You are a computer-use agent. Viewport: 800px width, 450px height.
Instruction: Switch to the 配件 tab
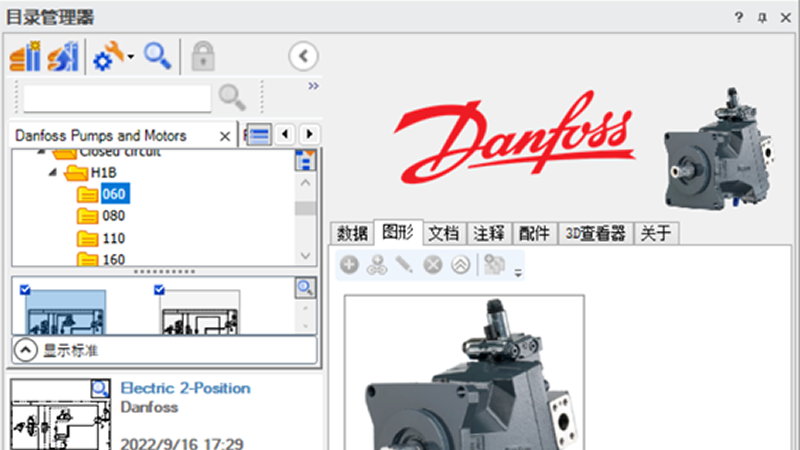tap(534, 234)
